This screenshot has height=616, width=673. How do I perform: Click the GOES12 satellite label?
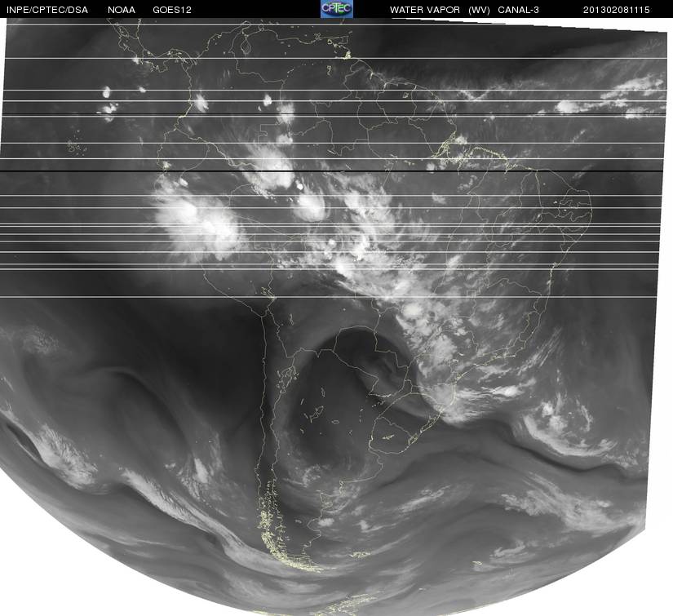click(172, 10)
